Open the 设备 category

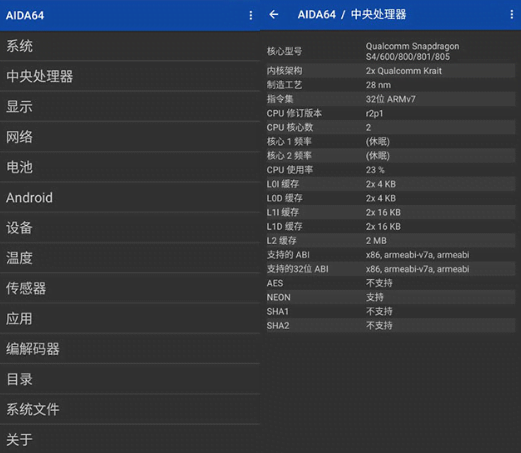coord(130,228)
